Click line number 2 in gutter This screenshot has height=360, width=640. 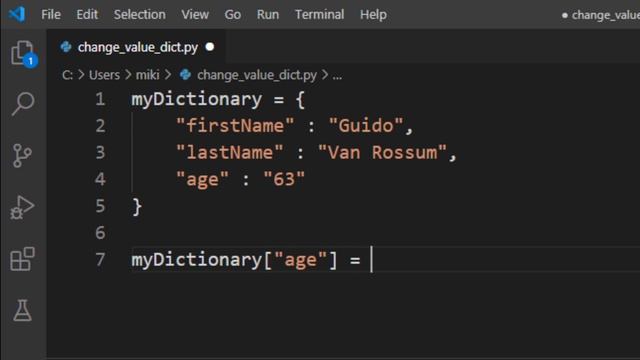tap(100, 126)
